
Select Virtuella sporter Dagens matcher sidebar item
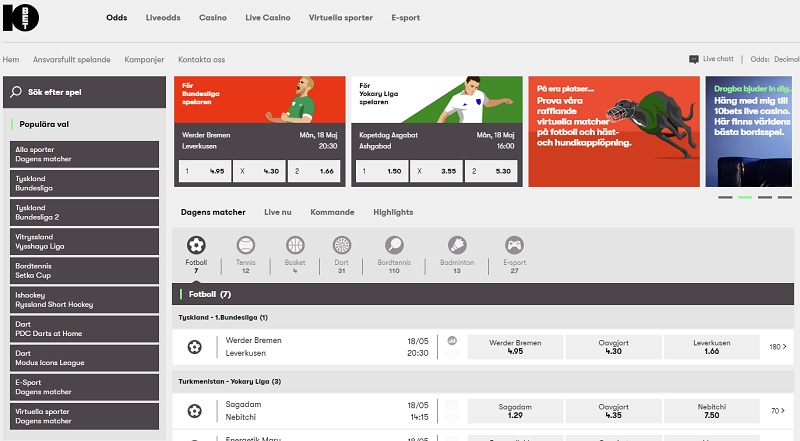click(x=84, y=416)
